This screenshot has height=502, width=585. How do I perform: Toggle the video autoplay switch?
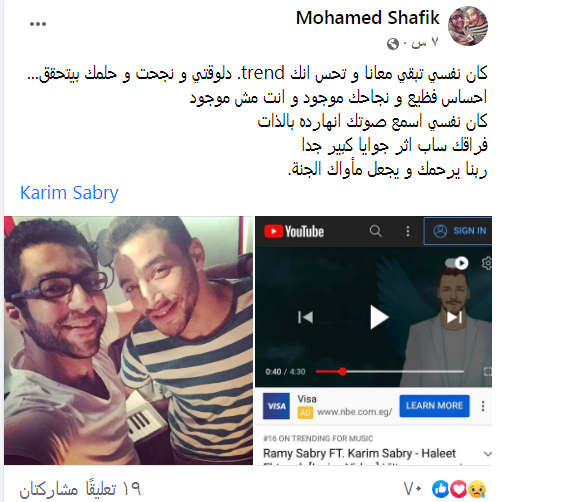tap(457, 263)
